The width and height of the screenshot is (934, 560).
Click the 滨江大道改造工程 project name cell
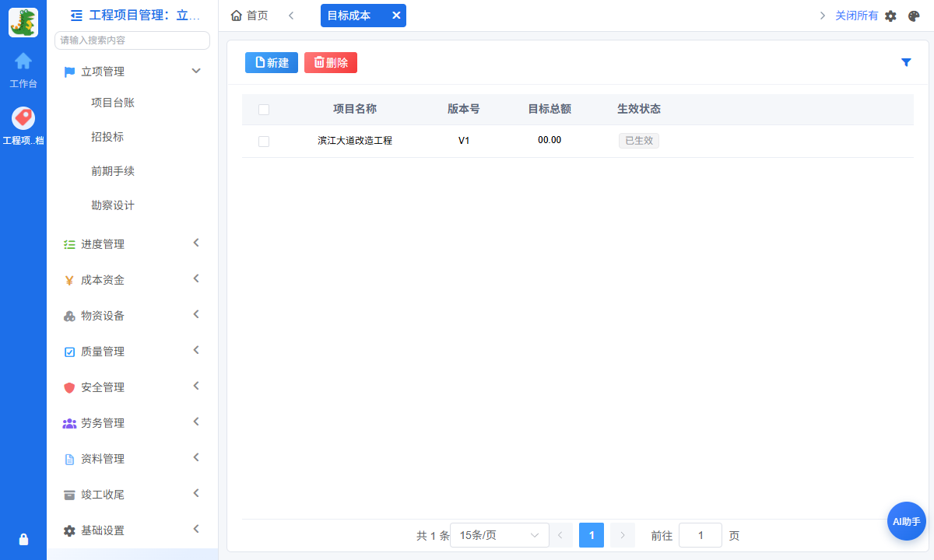[355, 141]
